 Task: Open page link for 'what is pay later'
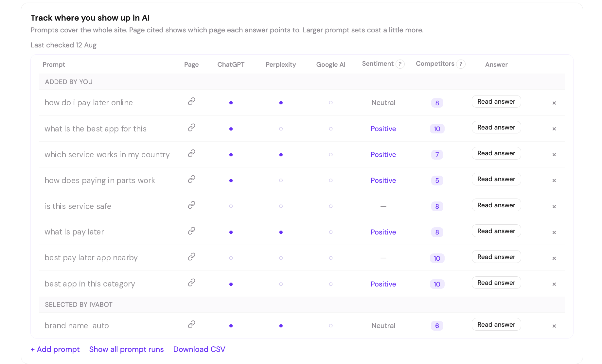tap(191, 231)
